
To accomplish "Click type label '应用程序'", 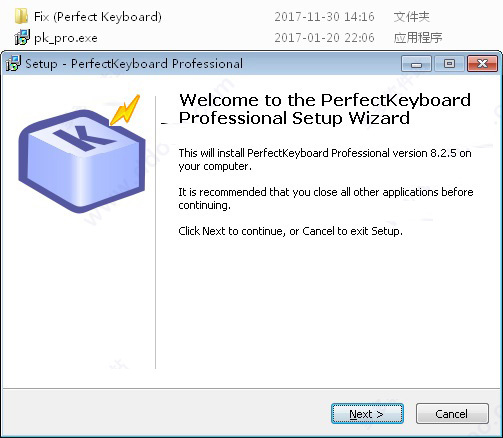I will tap(418, 38).
